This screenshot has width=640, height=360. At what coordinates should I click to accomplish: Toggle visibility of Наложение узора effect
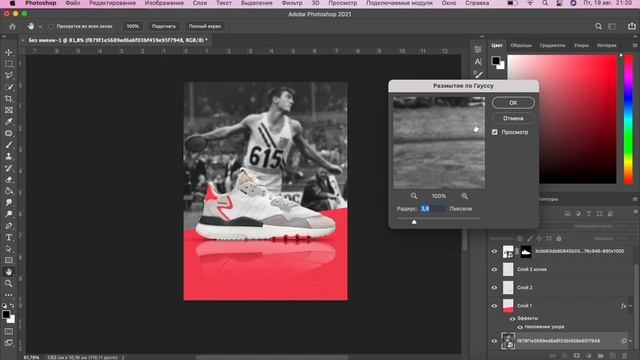click(520, 327)
